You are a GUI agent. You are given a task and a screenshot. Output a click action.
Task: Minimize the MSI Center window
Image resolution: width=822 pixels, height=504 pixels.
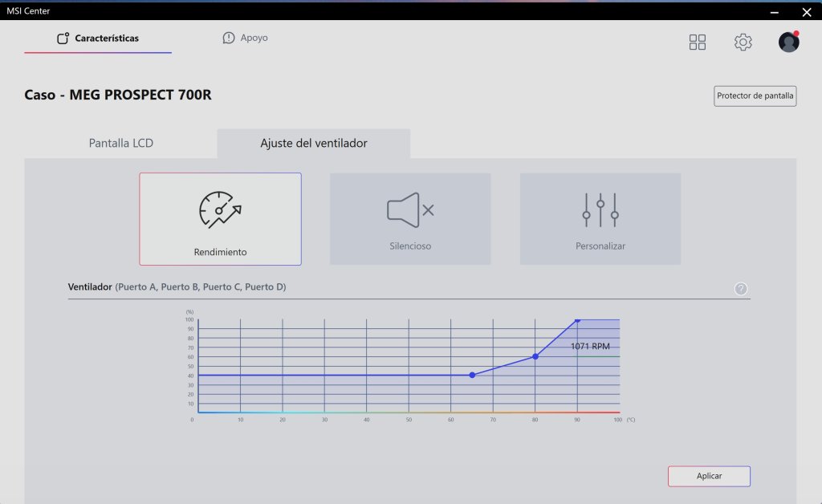point(775,11)
